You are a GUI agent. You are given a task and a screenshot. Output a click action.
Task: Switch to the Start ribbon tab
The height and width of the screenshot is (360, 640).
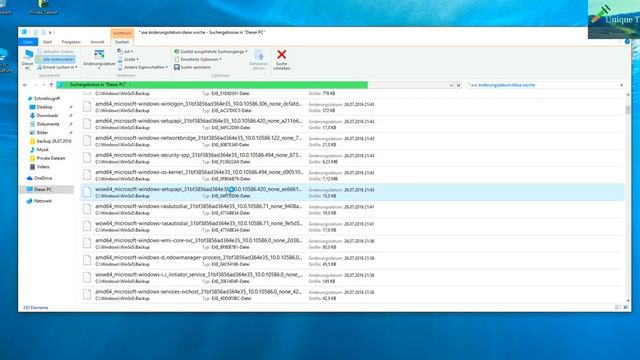pyautogui.click(x=47, y=42)
